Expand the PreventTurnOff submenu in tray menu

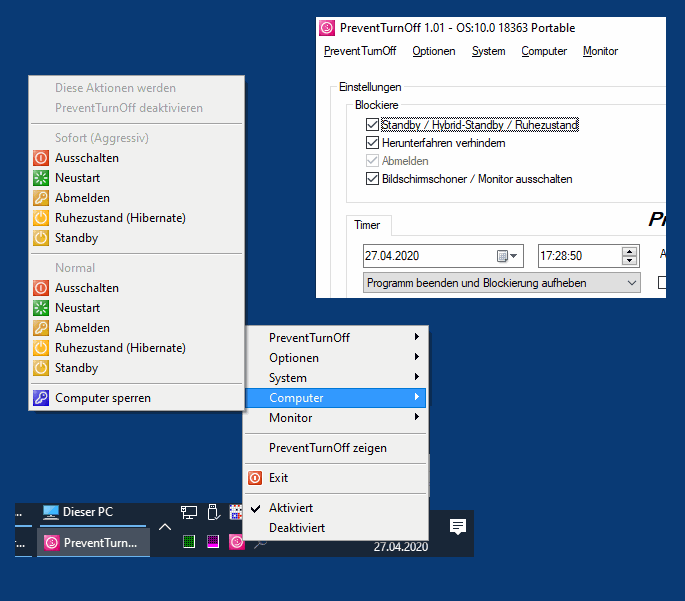click(x=336, y=337)
